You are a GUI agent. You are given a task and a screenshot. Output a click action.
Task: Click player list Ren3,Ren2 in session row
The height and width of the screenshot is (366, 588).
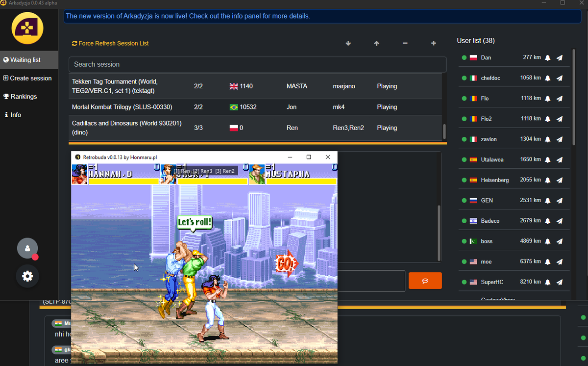348,128
